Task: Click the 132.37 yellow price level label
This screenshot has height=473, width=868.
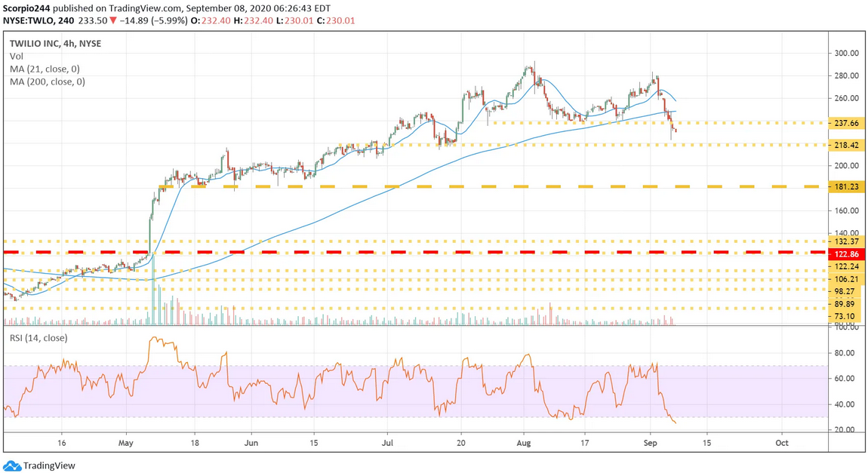Action: coord(846,241)
